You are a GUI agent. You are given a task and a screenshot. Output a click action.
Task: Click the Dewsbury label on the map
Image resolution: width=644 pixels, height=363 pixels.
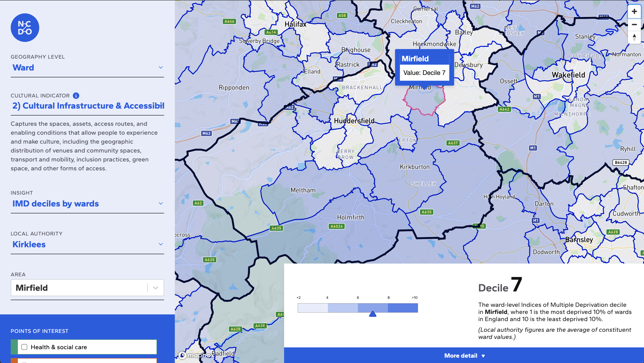click(468, 65)
